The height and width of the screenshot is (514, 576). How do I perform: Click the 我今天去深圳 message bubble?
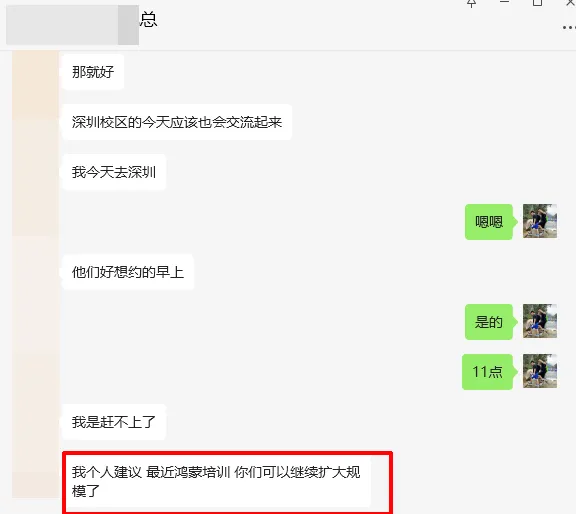tap(114, 172)
